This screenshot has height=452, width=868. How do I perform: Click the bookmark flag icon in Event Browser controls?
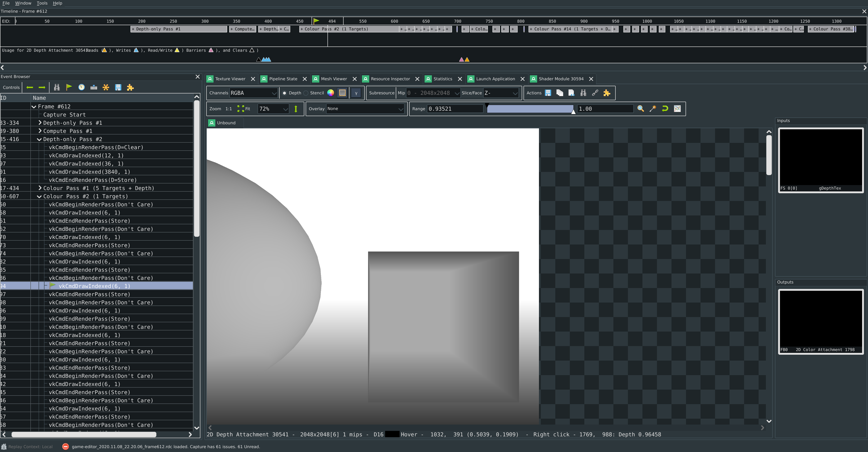coord(69,87)
